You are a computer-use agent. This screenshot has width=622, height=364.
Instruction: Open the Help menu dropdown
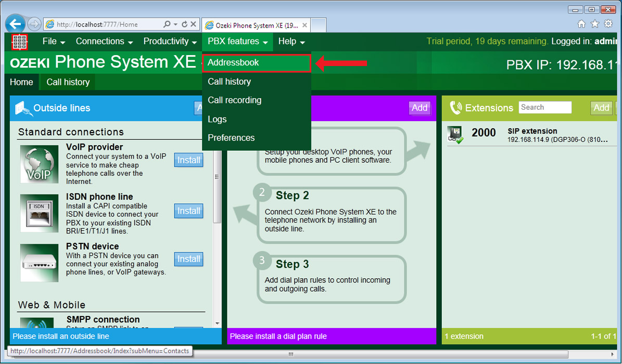point(291,41)
